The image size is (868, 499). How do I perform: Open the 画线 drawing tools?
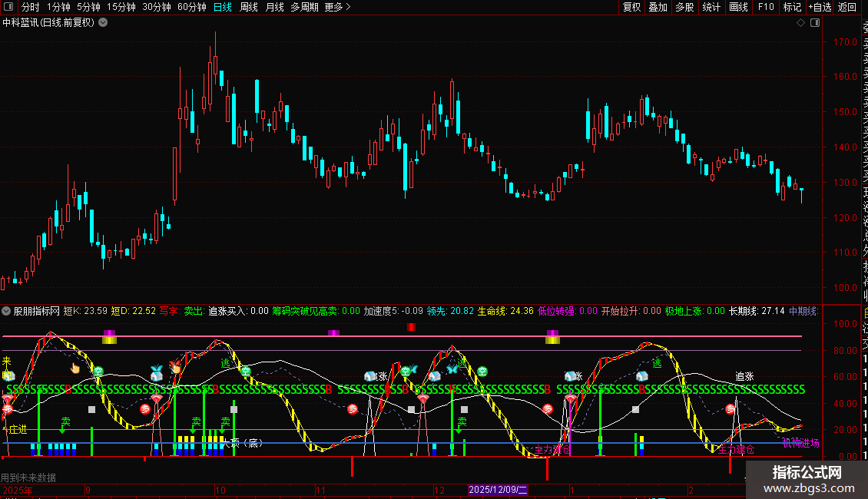[x=738, y=7]
